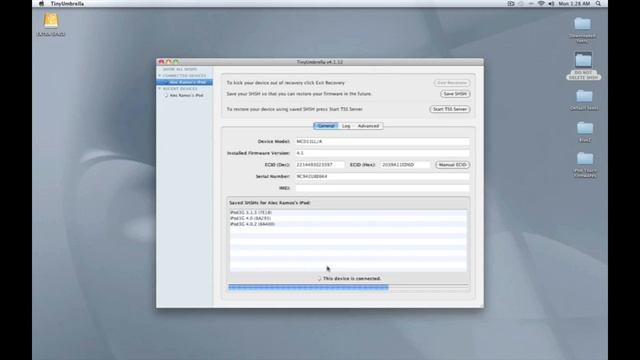Click the 'Saved SHSHs for Alec Ramos's iPod' header

click(269, 203)
